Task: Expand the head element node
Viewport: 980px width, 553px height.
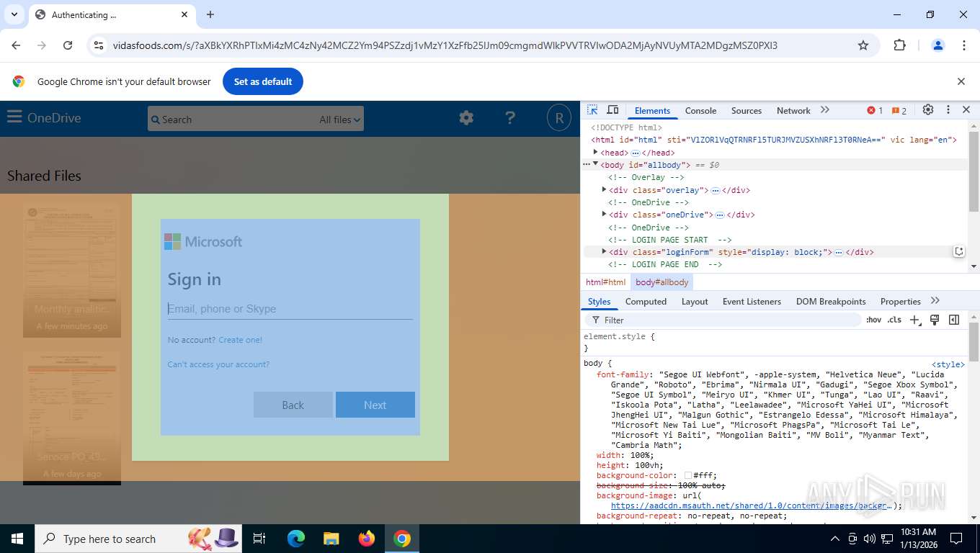Action: point(596,152)
